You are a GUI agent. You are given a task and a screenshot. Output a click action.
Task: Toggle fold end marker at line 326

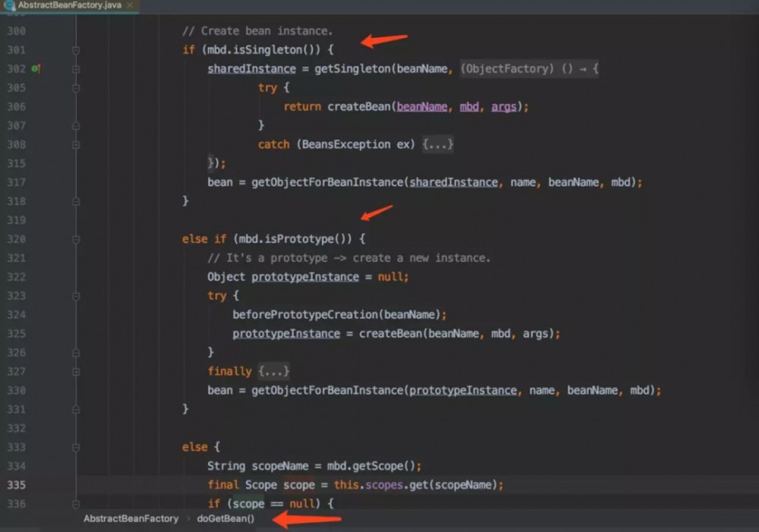tap(76, 353)
